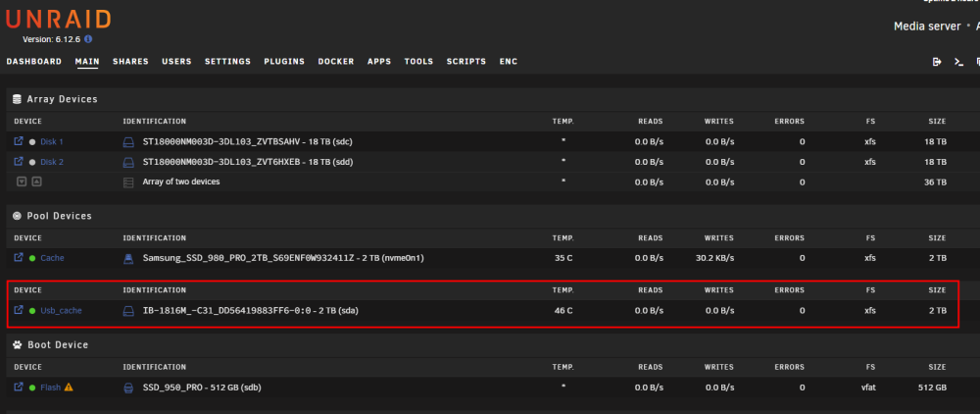Open the Flash external-link icon
Screen dimensions: 980x414
[x=19, y=387]
